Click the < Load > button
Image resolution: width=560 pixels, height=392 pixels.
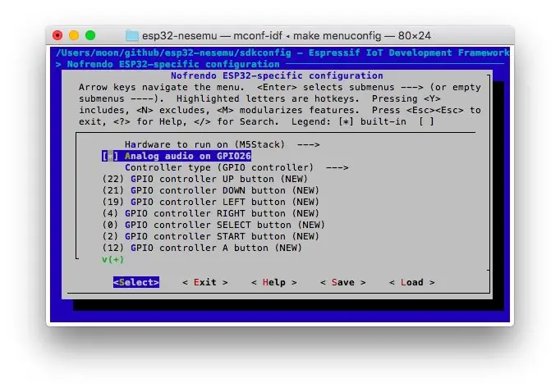(x=411, y=282)
